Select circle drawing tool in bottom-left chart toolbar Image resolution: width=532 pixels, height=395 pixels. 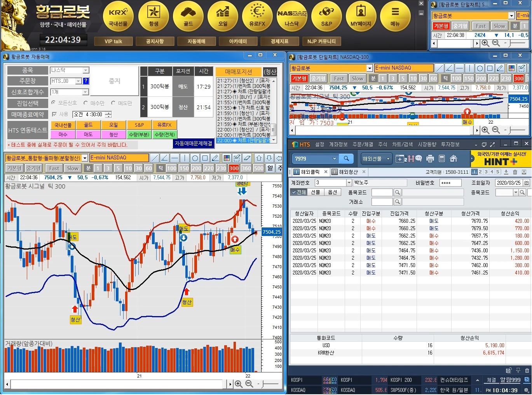click(195, 158)
